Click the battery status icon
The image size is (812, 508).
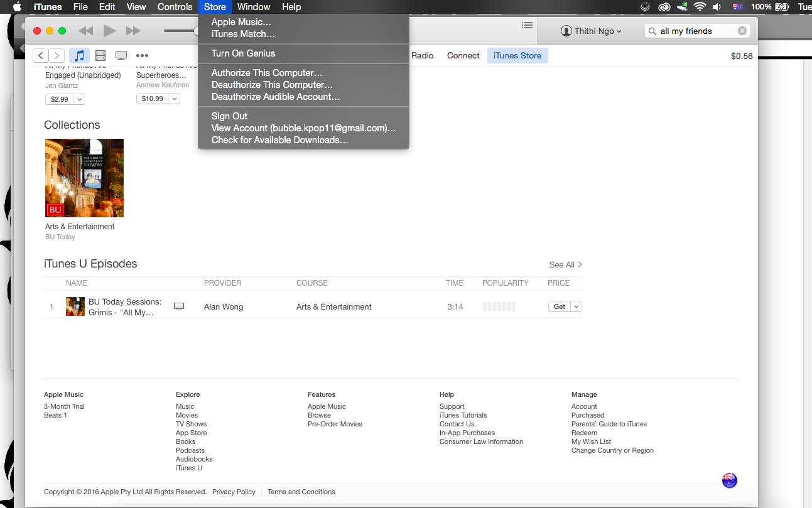coord(781,7)
